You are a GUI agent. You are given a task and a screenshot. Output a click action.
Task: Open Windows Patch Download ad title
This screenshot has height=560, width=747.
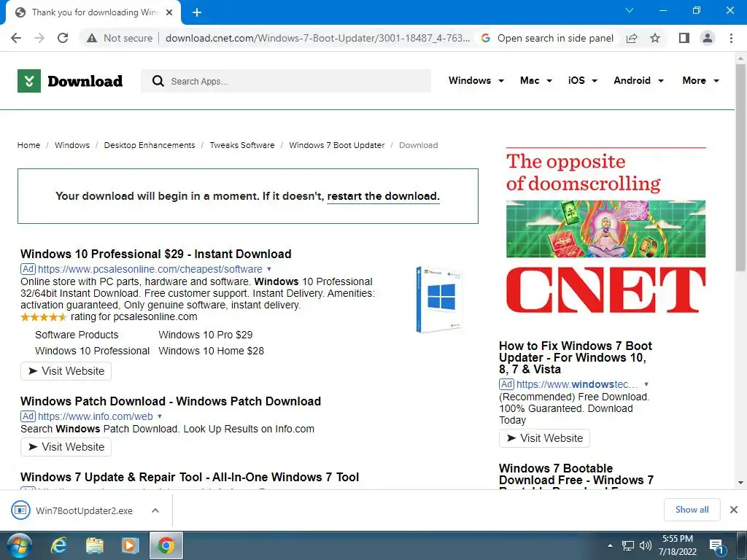click(171, 401)
